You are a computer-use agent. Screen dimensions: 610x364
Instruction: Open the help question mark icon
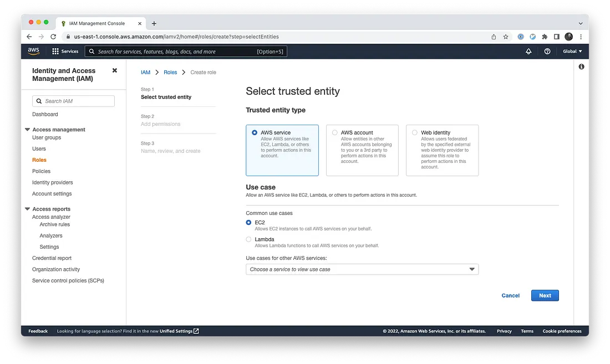point(547,52)
